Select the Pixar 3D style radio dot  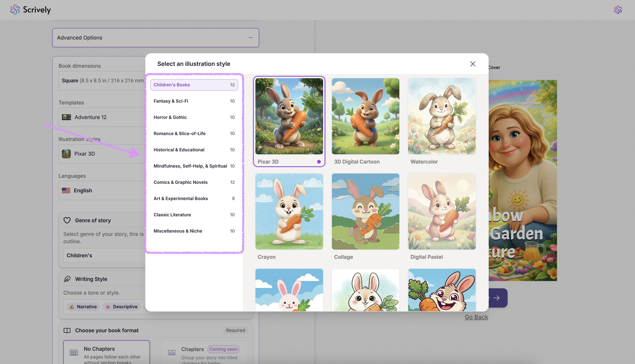319,162
